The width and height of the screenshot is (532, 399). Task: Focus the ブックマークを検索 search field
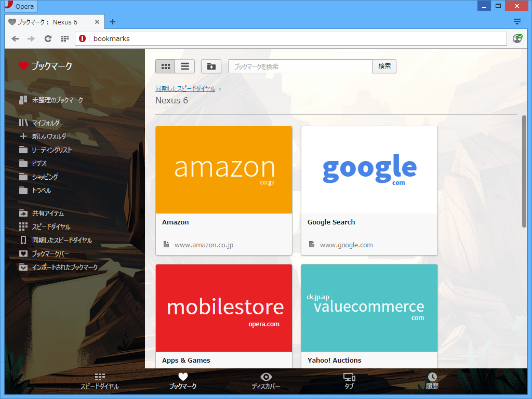300,66
